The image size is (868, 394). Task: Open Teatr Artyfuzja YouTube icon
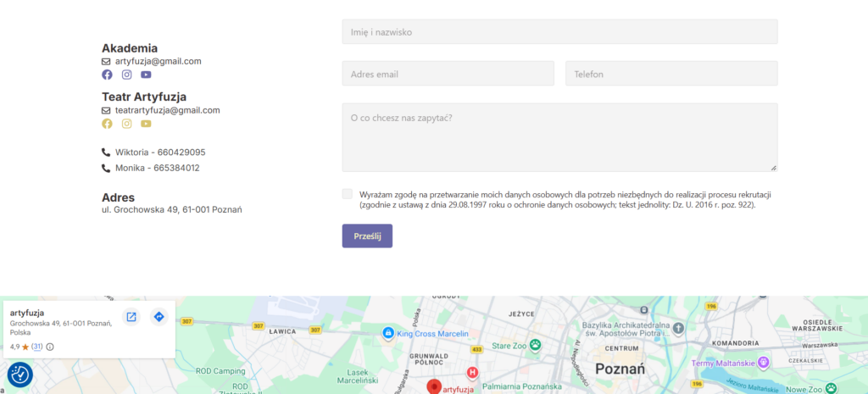pyautogui.click(x=146, y=124)
